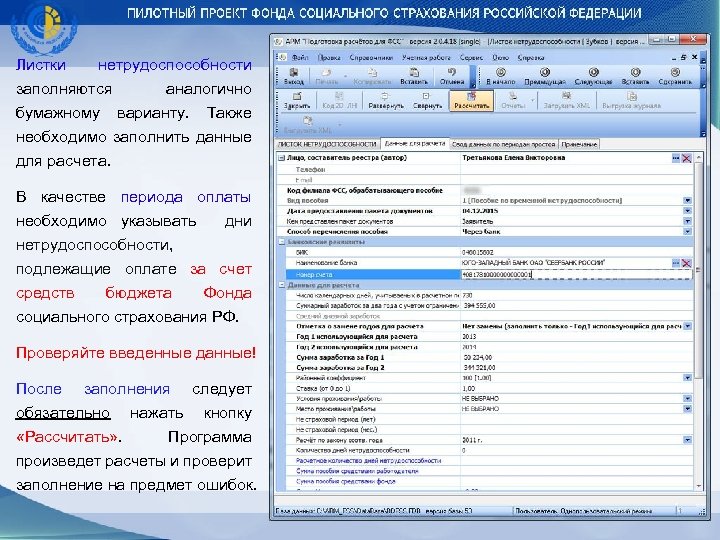The width and height of the screenshot is (720, 540).
Task: Collapse the Данные для расчета section
Action: (x=281, y=285)
